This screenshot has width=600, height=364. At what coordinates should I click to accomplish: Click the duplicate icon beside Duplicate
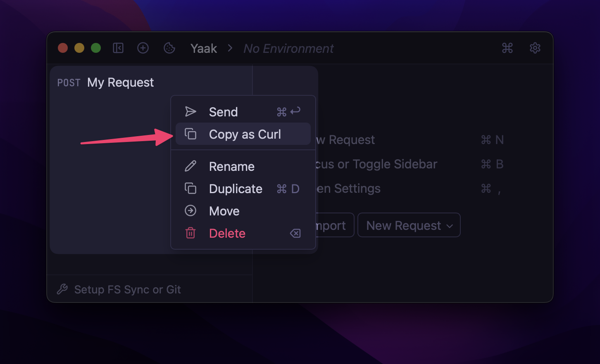click(x=190, y=188)
